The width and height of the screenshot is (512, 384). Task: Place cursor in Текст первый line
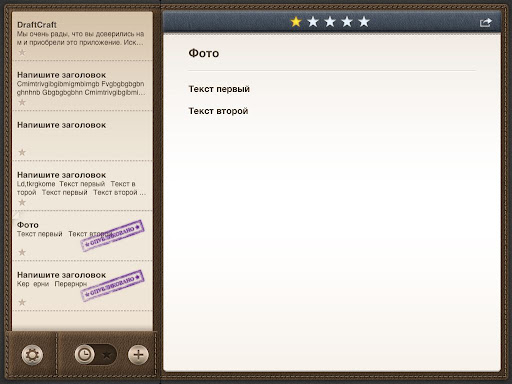[x=219, y=89]
